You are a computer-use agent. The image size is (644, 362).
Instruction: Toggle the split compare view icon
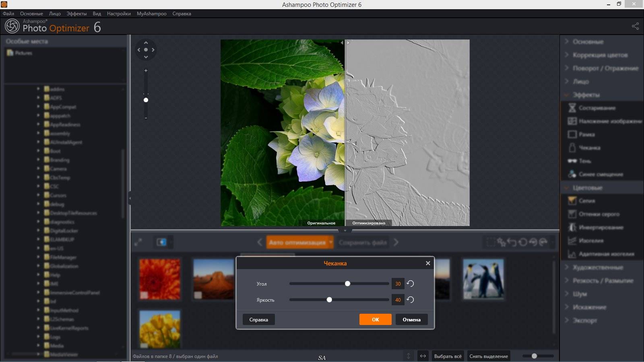pyautogui.click(x=161, y=242)
